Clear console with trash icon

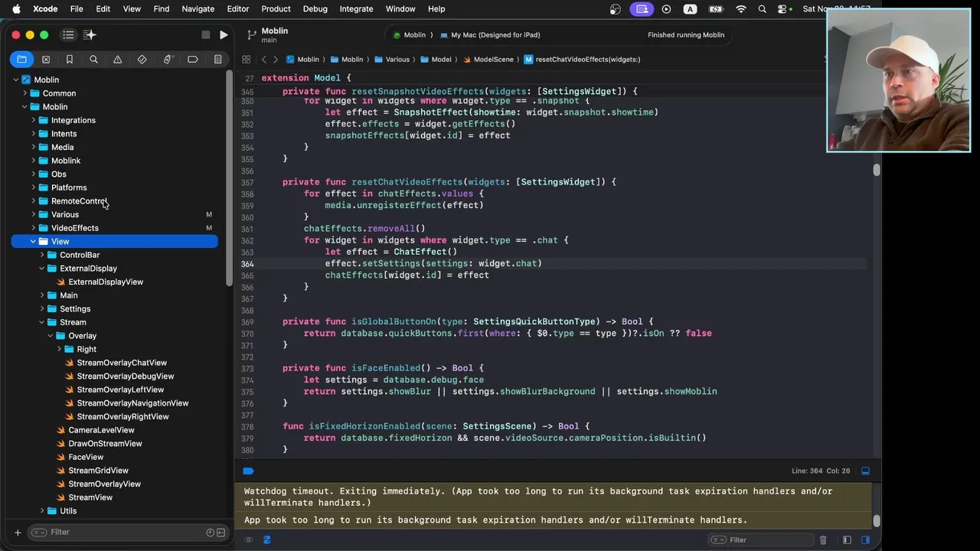pos(823,540)
